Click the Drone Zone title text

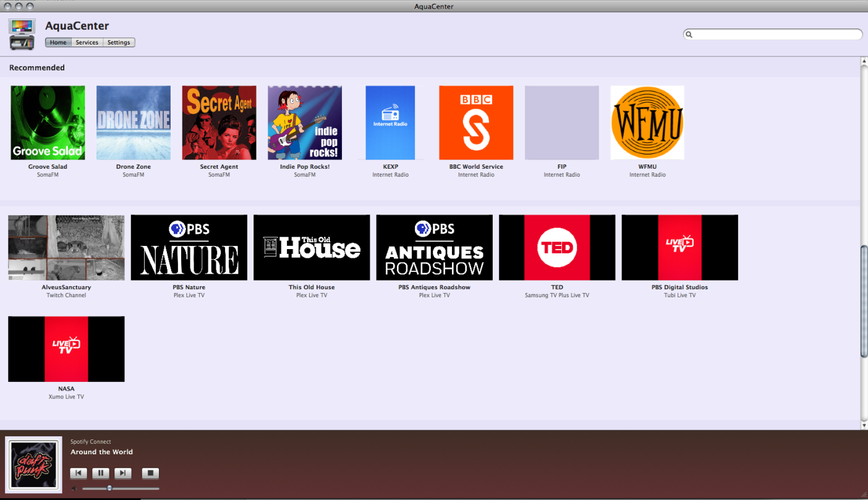(134, 167)
